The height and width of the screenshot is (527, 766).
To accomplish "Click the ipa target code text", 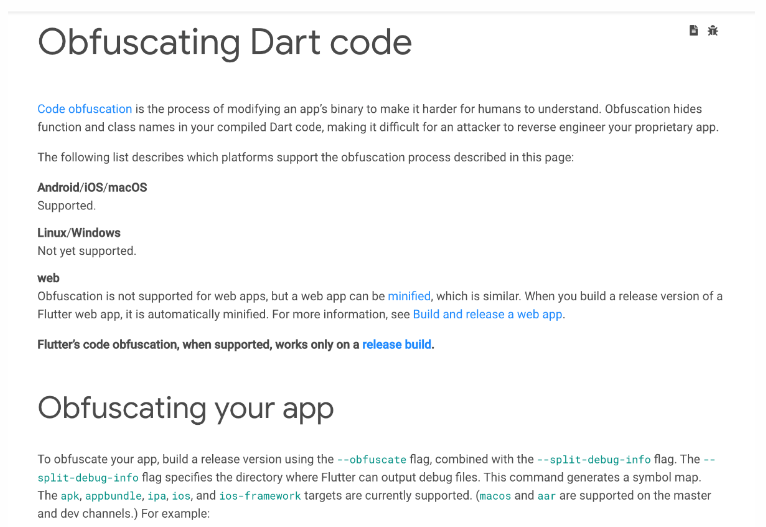I will point(157,496).
